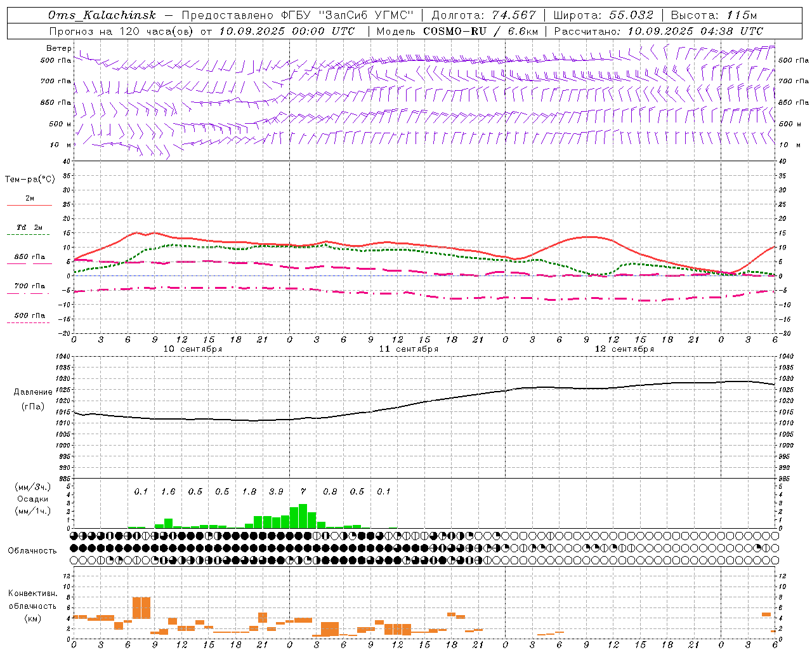Click the Давление pressure chart label

[x=33, y=392]
